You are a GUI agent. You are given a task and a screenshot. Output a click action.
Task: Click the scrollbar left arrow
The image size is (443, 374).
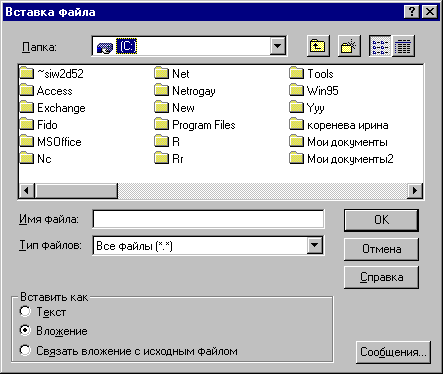(27, 191)
